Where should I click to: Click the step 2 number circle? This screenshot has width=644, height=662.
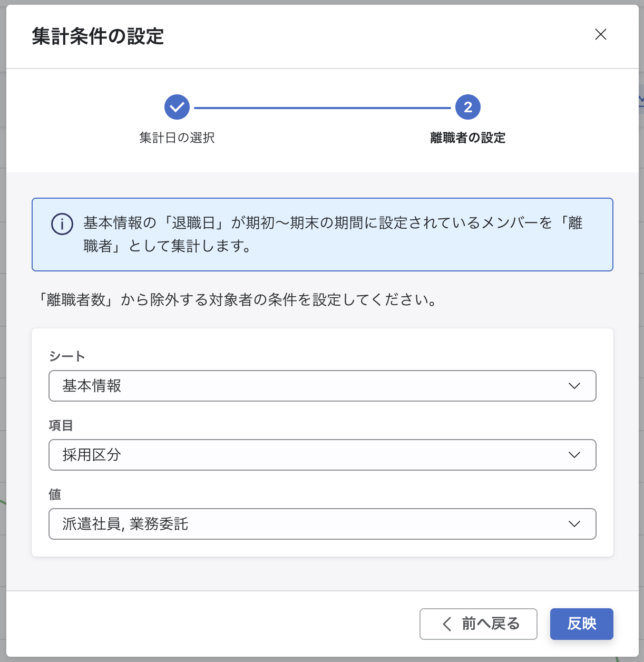(467, 108)
